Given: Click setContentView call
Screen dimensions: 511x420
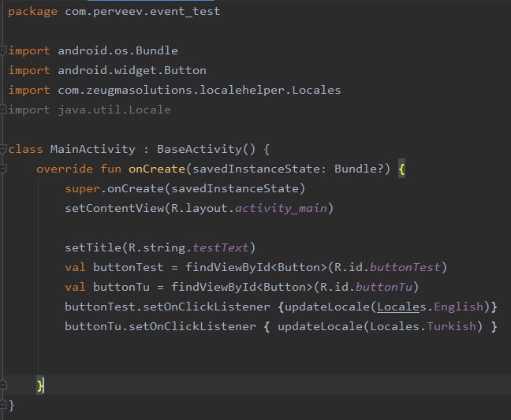Looking at the screenshot, I should [200, 208].
